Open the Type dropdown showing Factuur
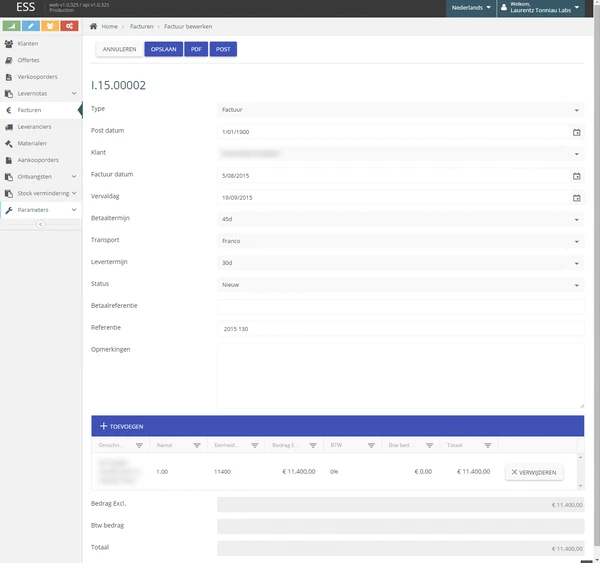 [400, 110]
